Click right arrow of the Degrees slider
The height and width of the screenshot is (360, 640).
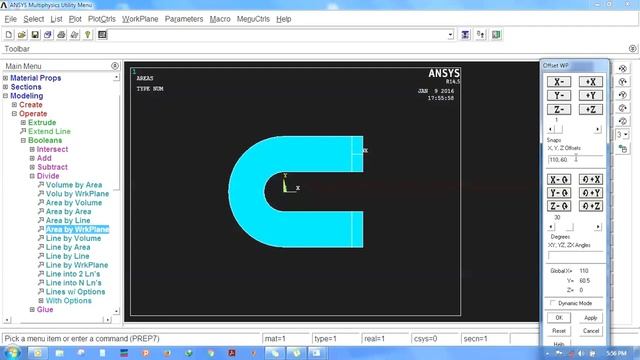(x=598, y=227)
